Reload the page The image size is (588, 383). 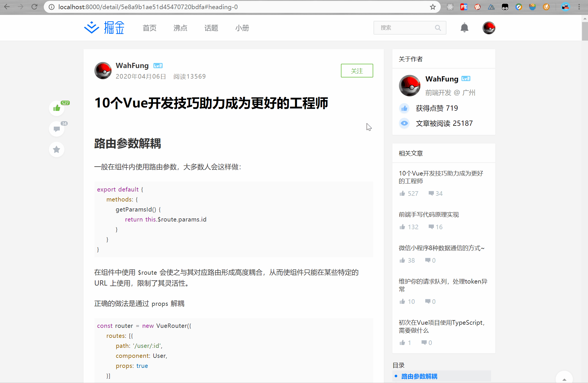(x=34, y=7)
